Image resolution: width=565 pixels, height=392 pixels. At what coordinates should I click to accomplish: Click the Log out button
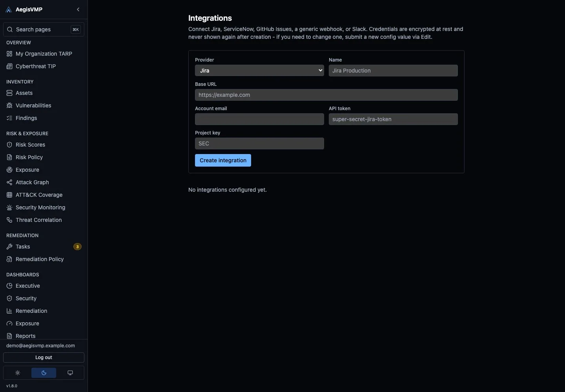pyautogui.click(x=44, y=358)
